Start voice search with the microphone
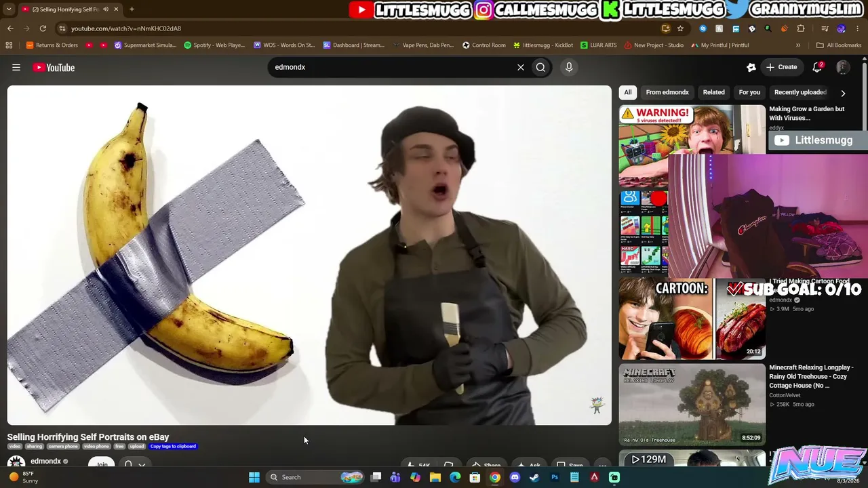Image resolution: width=868 pixels, height=488 pixels. coord(569,67)
